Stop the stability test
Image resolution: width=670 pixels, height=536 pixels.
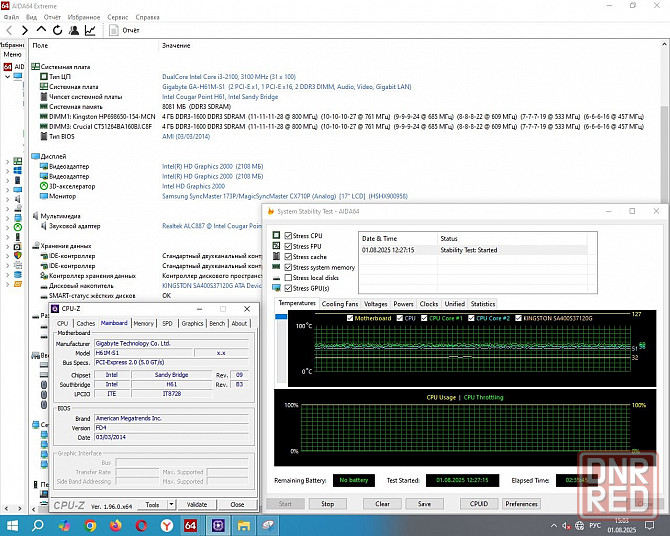tap(328, 504)
